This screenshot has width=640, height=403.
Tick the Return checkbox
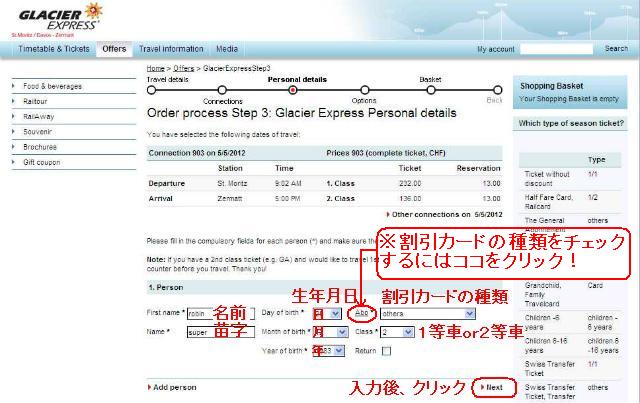point(386,351)
